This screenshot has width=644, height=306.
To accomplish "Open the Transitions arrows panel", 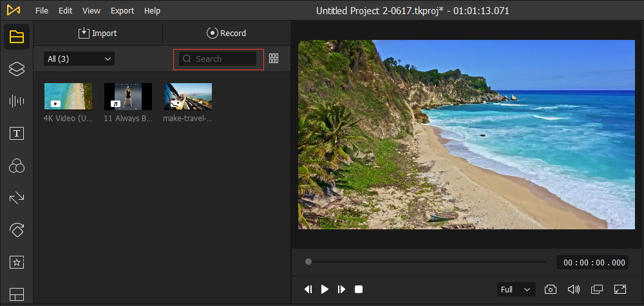I will point(17,198).
